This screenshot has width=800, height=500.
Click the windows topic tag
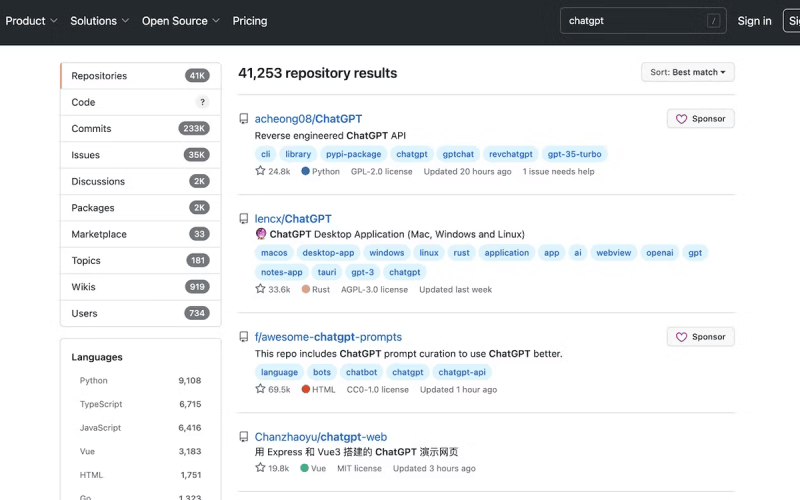(387, 253)
